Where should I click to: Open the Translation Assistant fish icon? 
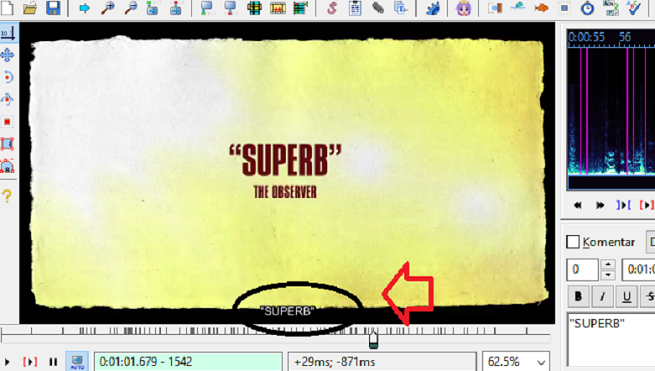[x=541, y=8]
